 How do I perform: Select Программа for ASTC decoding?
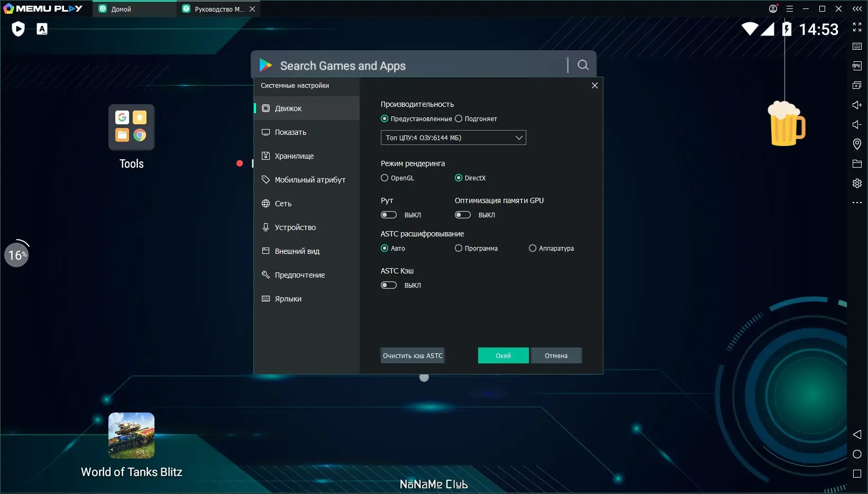(x=476, y=248)
